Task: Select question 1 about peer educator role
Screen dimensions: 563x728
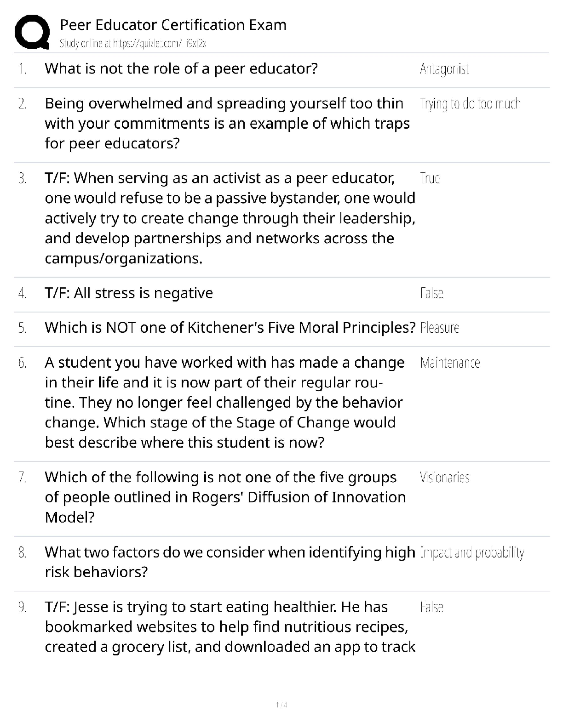Action: coord(181,69)
